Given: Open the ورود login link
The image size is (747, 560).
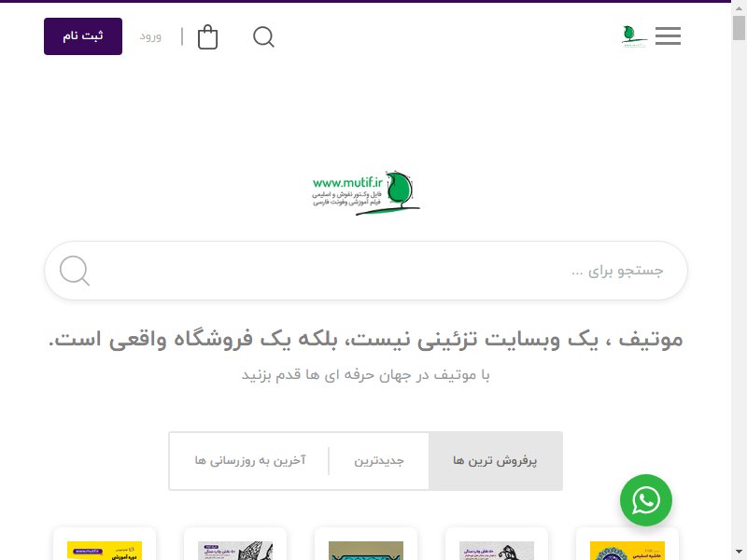Looking at the screenshot, I should pos(150,36).
